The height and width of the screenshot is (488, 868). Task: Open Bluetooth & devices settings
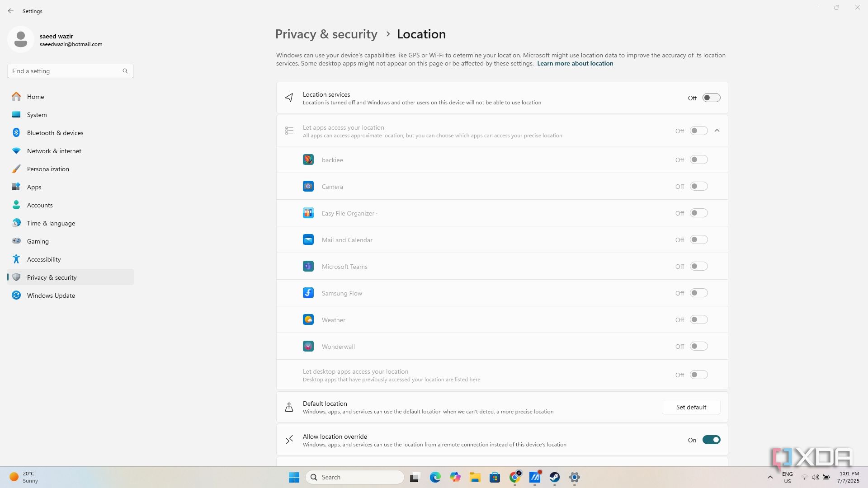(x=71, y=133)
